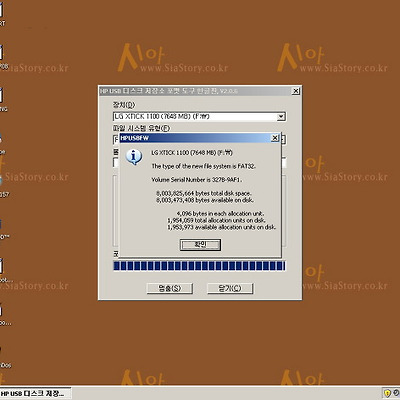Click the 닫기(C) close button
Screen dimensions: 400x400
pos(230,288)
